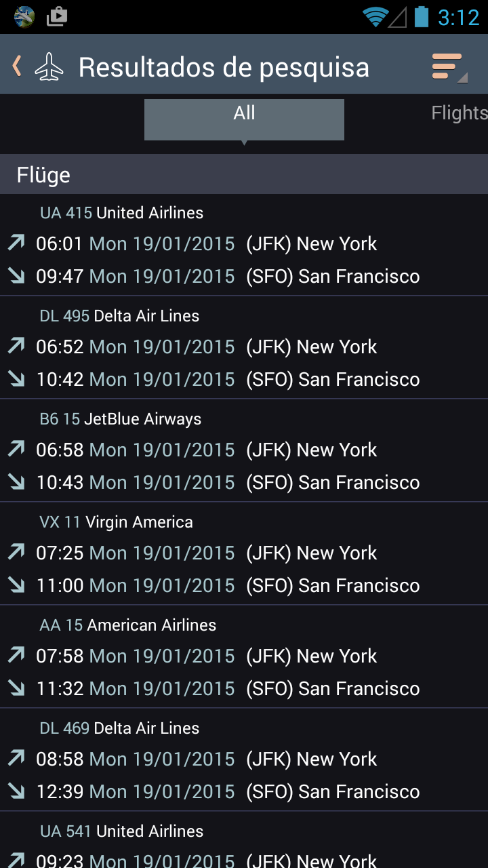The width and height of the screenshot is (488, 868).
Task: Tap departure arrow icon at 06:52
Action: point(16,346)
